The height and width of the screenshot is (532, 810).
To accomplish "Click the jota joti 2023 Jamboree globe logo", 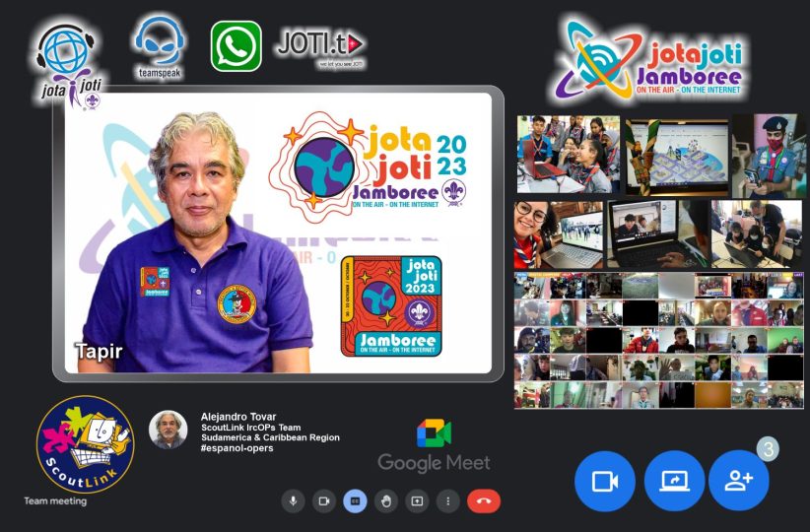I will pos(368,166).
